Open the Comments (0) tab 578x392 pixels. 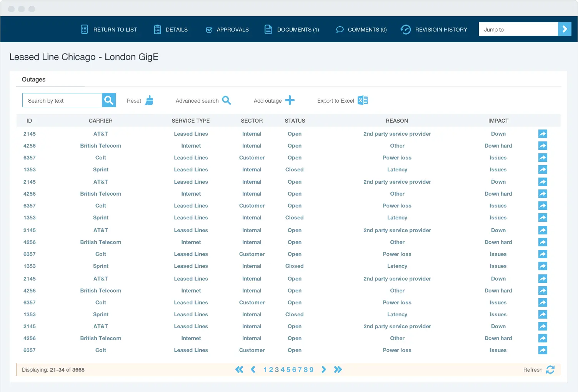tap(361, 30)
